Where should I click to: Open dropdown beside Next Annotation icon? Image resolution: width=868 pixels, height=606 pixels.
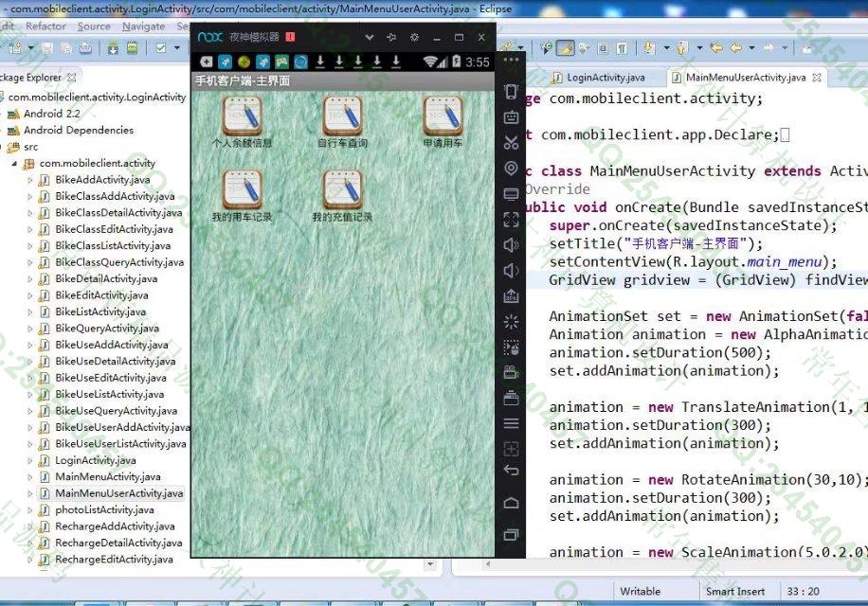click(x=666, y=48)
